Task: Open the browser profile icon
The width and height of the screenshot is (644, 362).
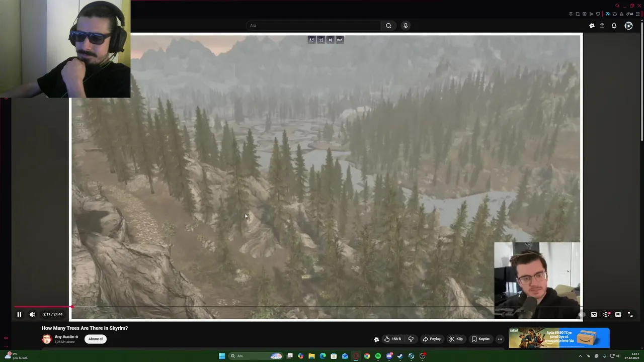Action: click(621, 14)
